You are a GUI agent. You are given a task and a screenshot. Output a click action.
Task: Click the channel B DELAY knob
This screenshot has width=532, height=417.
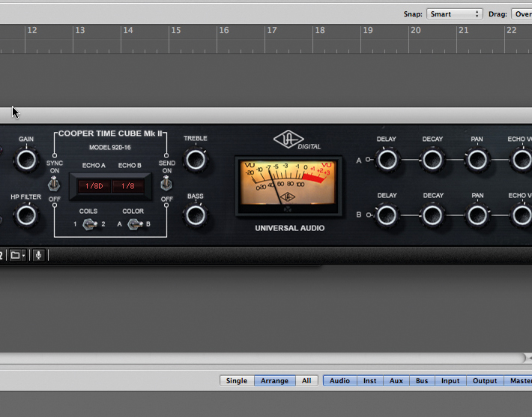click(x=387, y=215)
